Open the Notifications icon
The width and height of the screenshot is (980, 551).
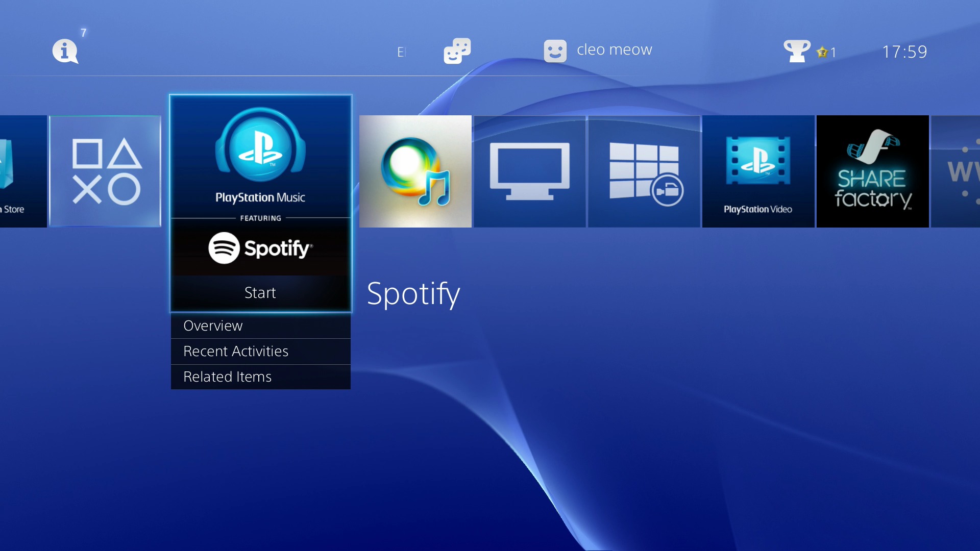[x=65, y=51]
